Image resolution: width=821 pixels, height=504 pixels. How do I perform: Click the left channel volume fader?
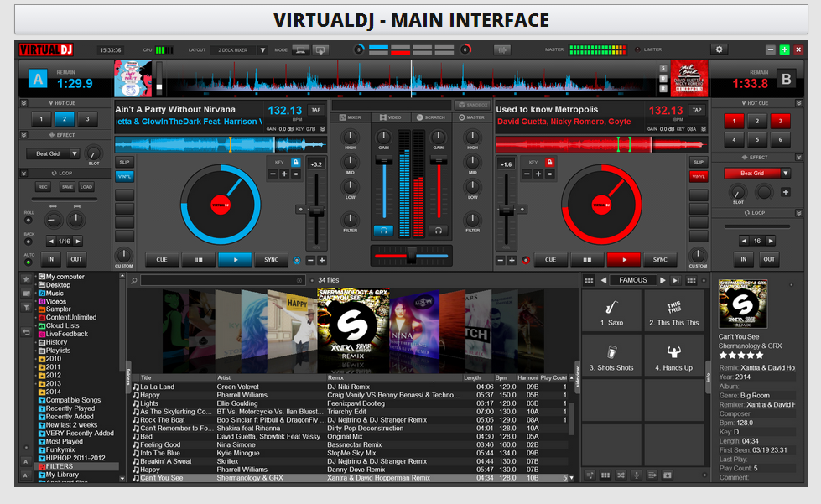[384, 159]
